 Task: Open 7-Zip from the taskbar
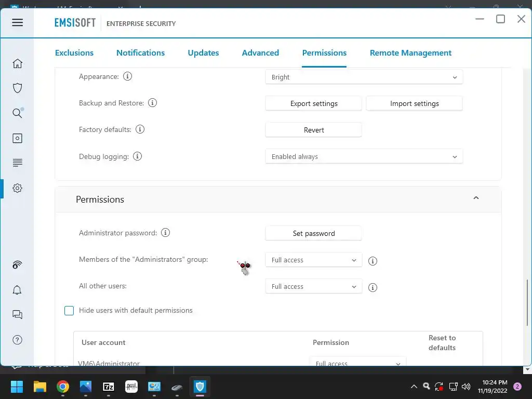(x=108, y=387)
